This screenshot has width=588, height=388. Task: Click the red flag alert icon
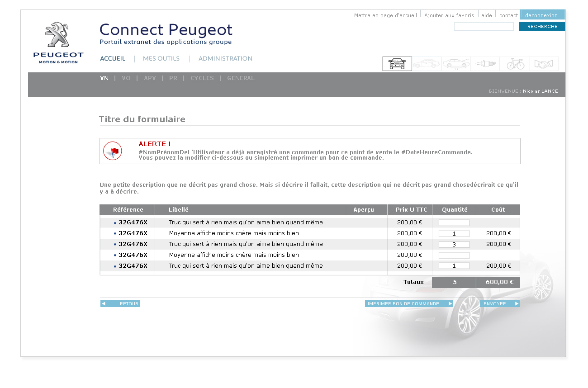click(x=113, y=151)
